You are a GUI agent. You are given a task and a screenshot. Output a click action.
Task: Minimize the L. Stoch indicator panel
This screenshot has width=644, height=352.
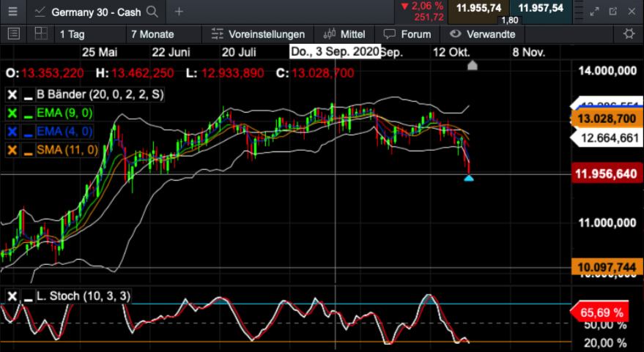pos(28,296)
